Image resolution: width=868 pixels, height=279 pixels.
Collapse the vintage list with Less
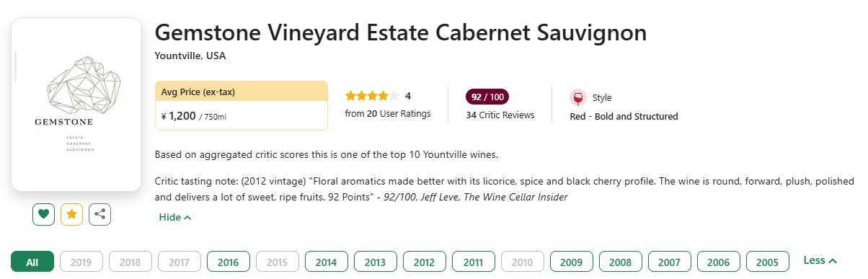[820, 260]
